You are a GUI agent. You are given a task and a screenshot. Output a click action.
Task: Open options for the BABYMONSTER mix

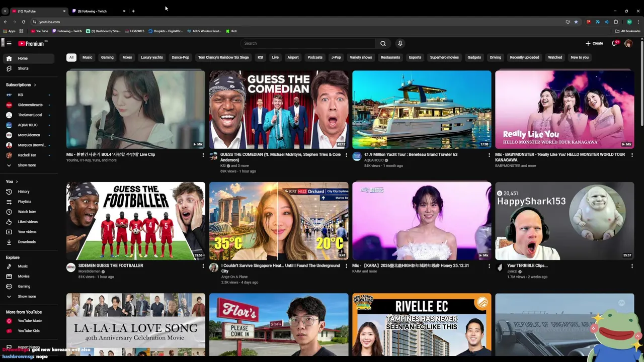coord(632,155)
